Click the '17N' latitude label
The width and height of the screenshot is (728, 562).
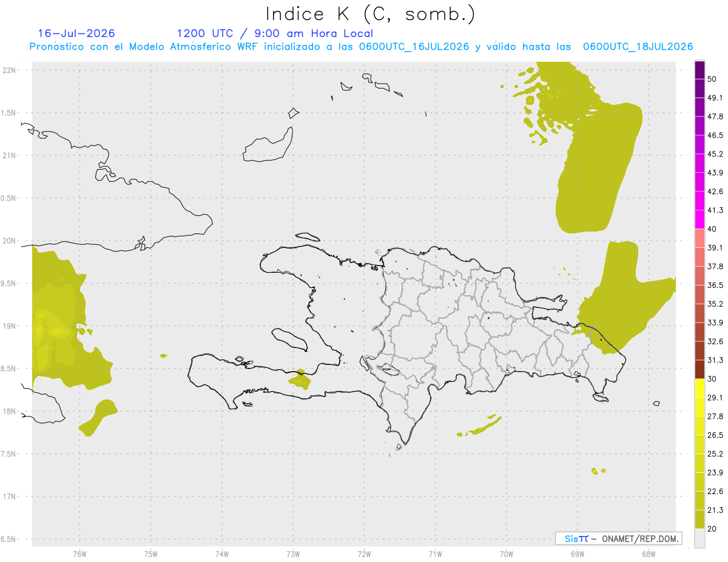(9, 497)
